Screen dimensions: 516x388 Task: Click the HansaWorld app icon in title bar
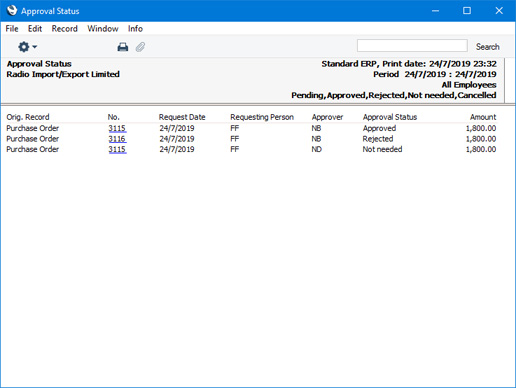coord(12,10)
